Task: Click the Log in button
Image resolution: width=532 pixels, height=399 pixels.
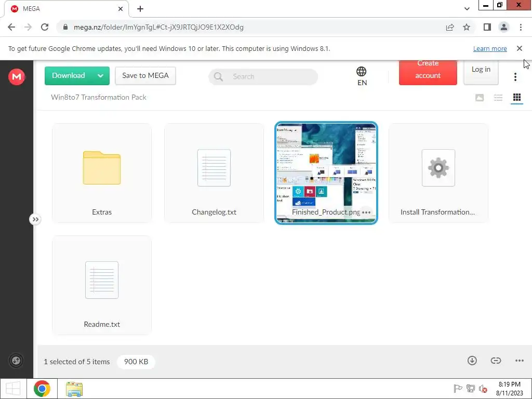Action: (x=481, y=72)
